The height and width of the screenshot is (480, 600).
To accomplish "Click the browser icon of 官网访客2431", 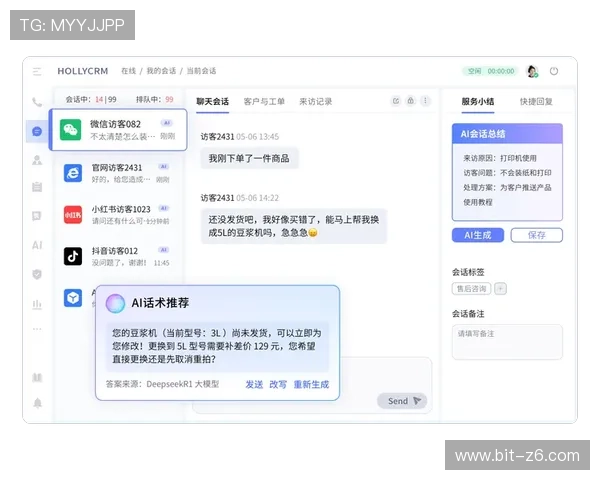I will click(x=73, y=173).
